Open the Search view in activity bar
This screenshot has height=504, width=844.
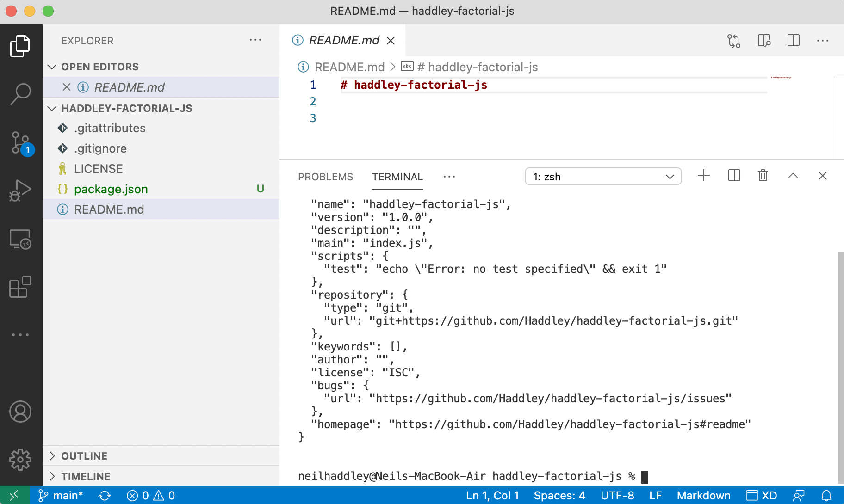click(x=20, y=94)
